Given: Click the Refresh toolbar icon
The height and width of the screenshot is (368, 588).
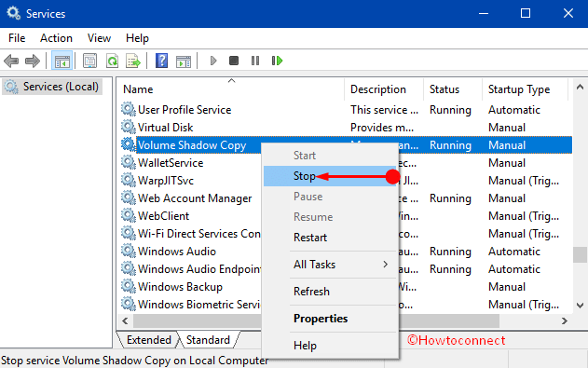Looking at the screenshot, I should point(112,61).
